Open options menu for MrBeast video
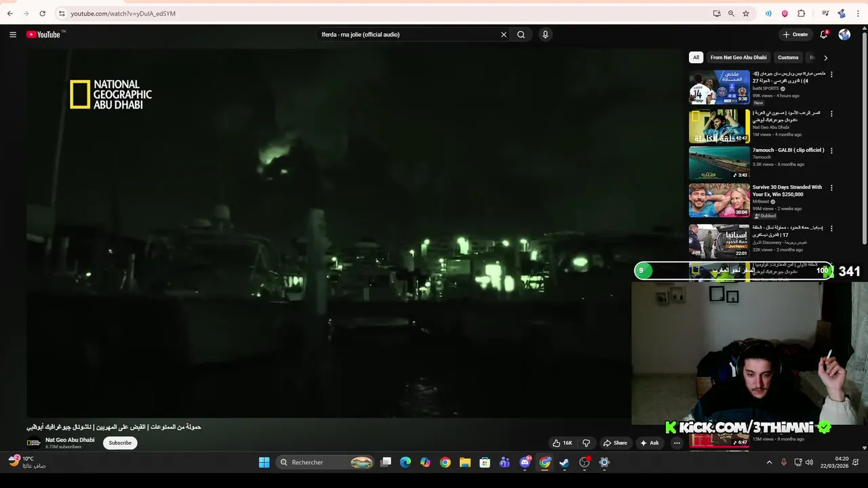 [x=831, y=188]
